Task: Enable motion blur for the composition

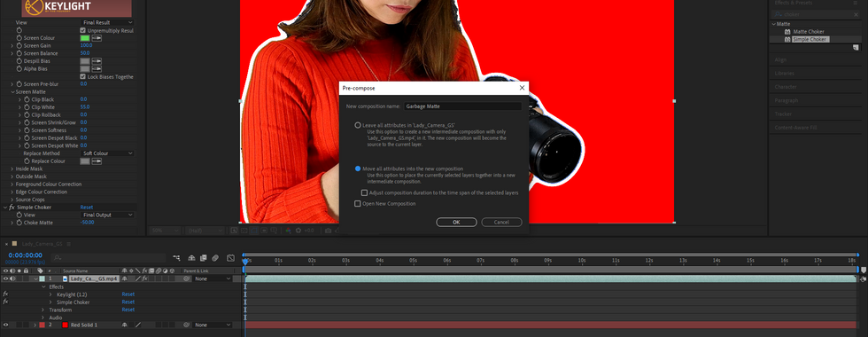Action: (x=215, y=258)
